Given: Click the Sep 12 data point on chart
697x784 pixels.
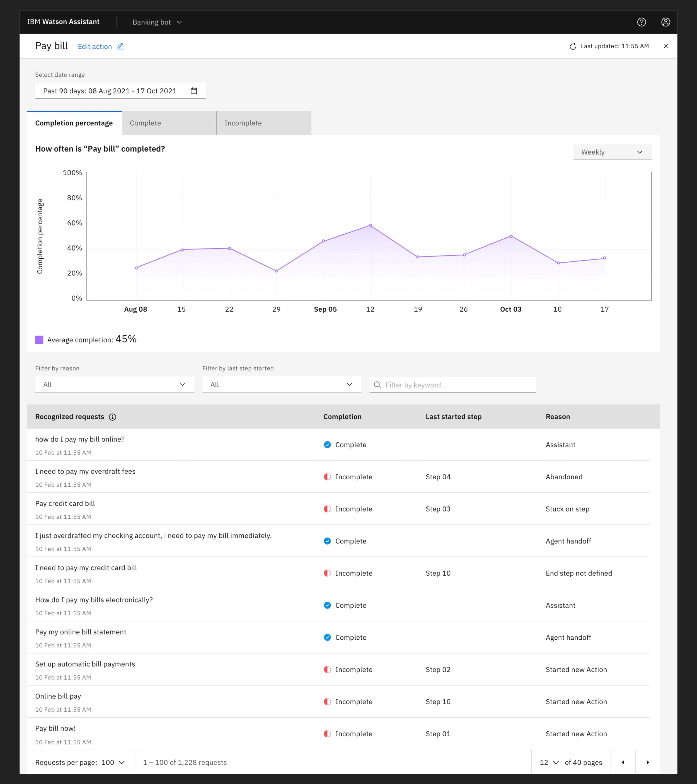Looking at the screenshot, I should click(370, 225).
